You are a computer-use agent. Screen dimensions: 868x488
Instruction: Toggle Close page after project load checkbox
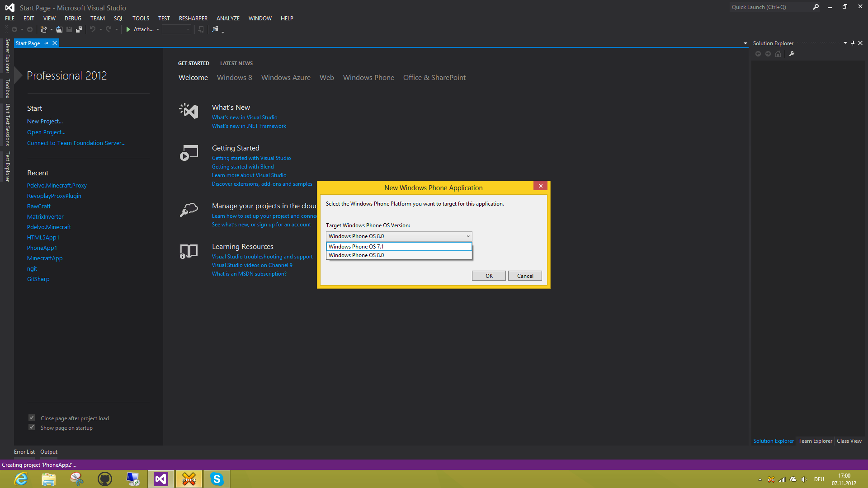click(x=32, y=418)
